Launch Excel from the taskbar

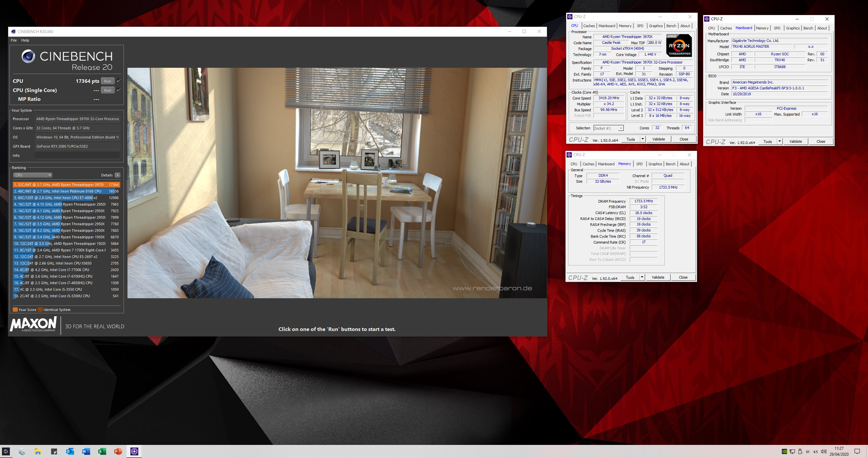pos(102,451)
